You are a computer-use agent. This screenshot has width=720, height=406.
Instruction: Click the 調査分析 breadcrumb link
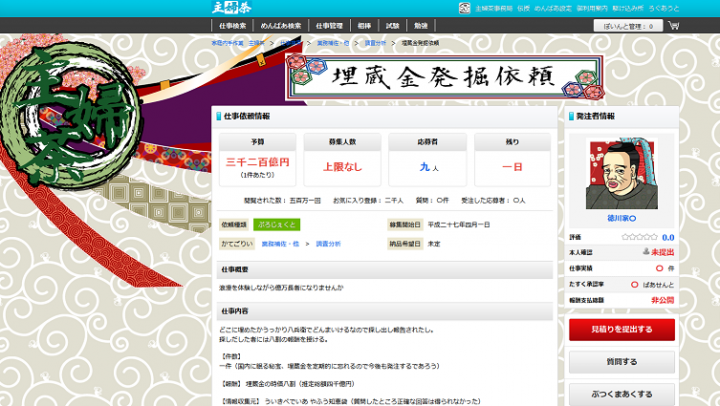click(x=375, y=43)
